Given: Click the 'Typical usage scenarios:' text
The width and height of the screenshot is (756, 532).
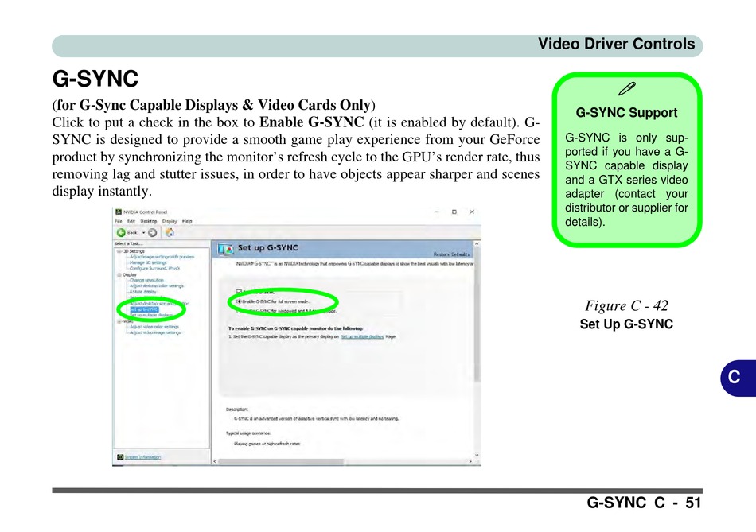Looking at the screenshot, I should tap(248, 433).
